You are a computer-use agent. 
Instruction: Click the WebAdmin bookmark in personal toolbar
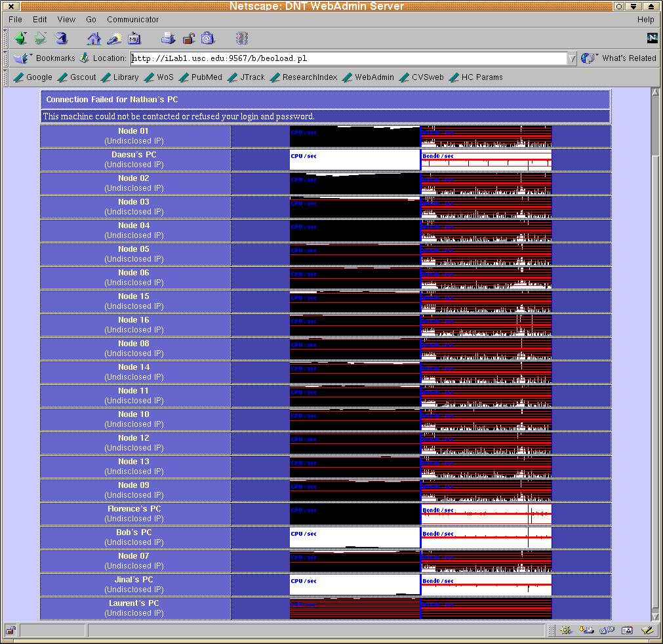tap(374, 77)
